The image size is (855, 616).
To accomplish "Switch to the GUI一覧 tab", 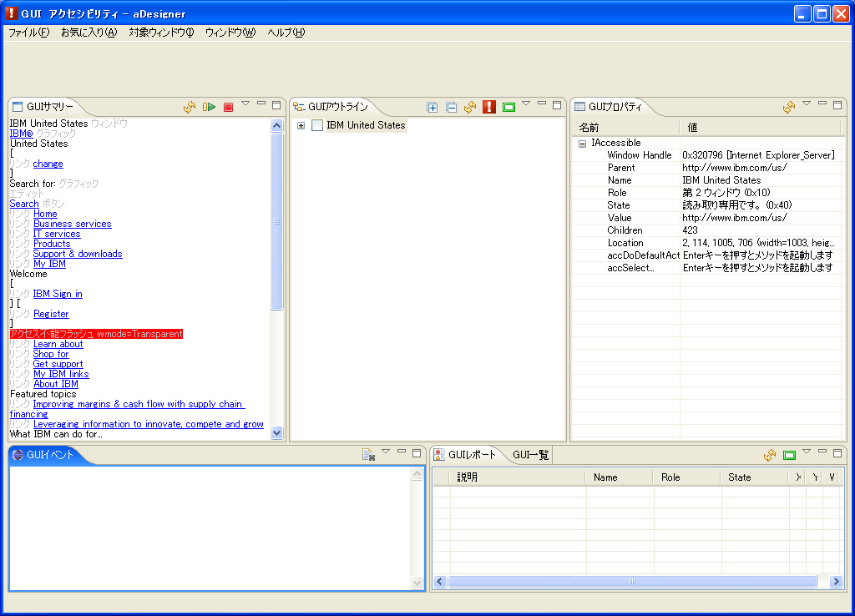I will tap(530, 455).
